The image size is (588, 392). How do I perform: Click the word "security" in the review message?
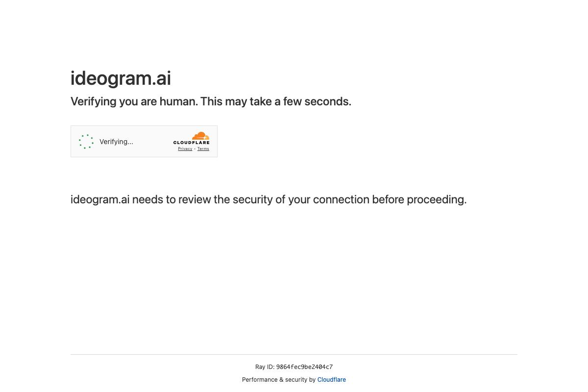point(253,200)
